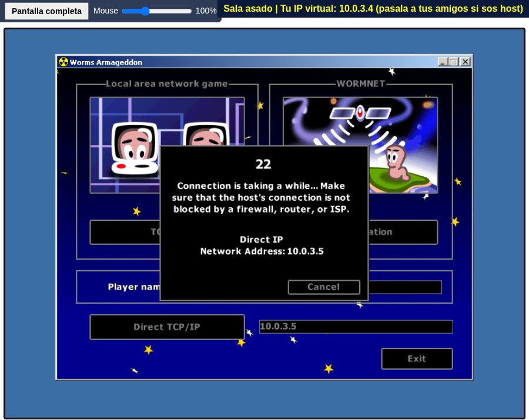Screen dimensions: 529x420
Task: Click the 'Direct IP' text in dialog
Action: [x=262, y=239]
